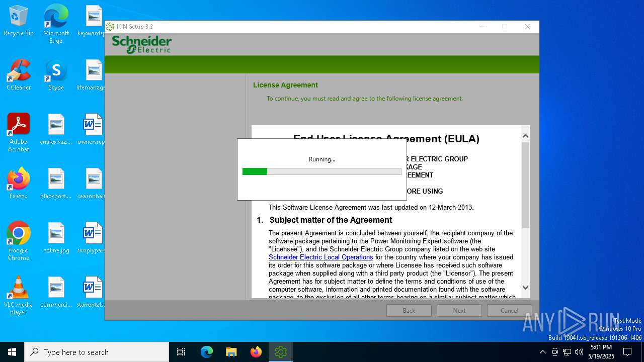Image resolution: width=644 pixels, height=362 pixels.
Task: Open the volume control in tray
Action: [579, 352]
